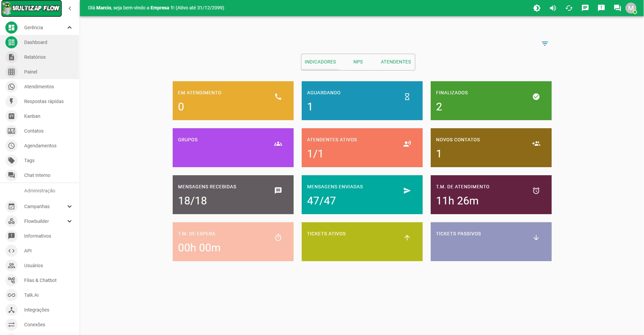The width and height of the screenshot is (644, 335).
Task: Open Relatórios from the sidebar
Action: click(35, 57)
